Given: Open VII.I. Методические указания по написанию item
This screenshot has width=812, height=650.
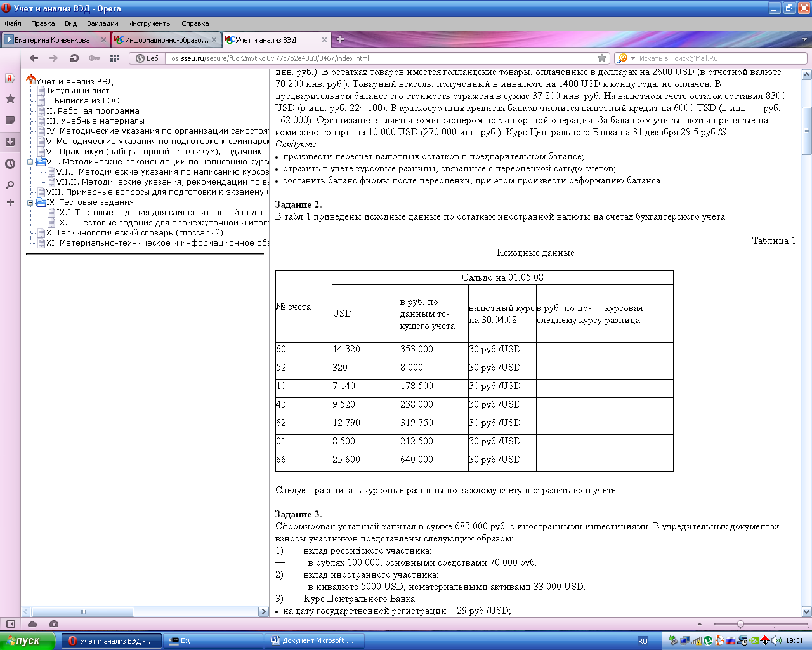Looking at the screenshot, I should click(163, 172).
